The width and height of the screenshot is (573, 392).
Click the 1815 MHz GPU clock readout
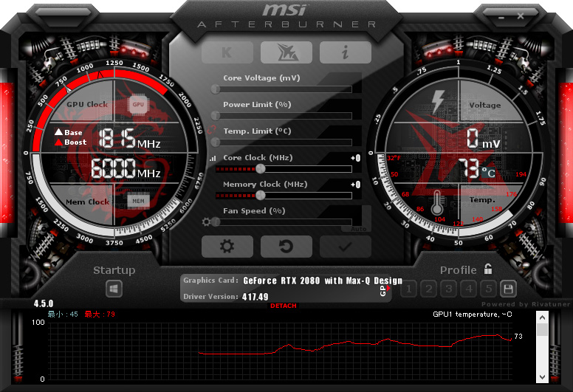[x=129, y=139]
